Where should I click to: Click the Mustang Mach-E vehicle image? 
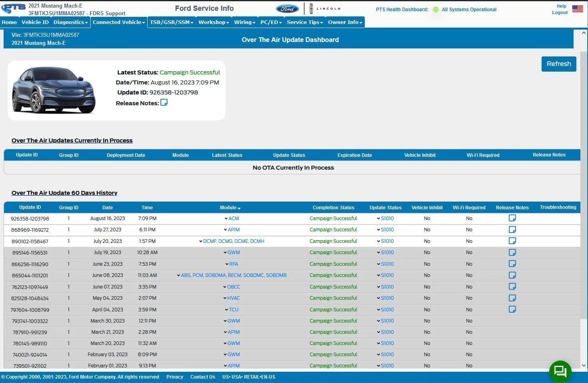click(x=54, y=90)
